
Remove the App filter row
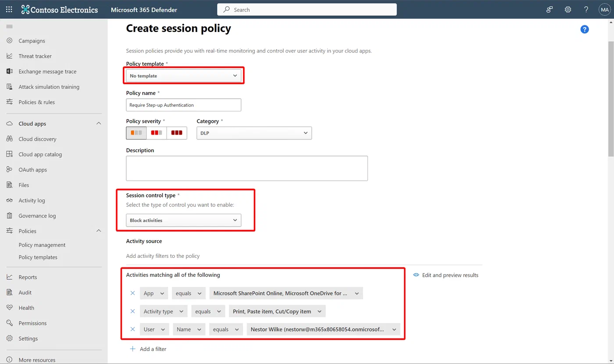tap(133, 293)
